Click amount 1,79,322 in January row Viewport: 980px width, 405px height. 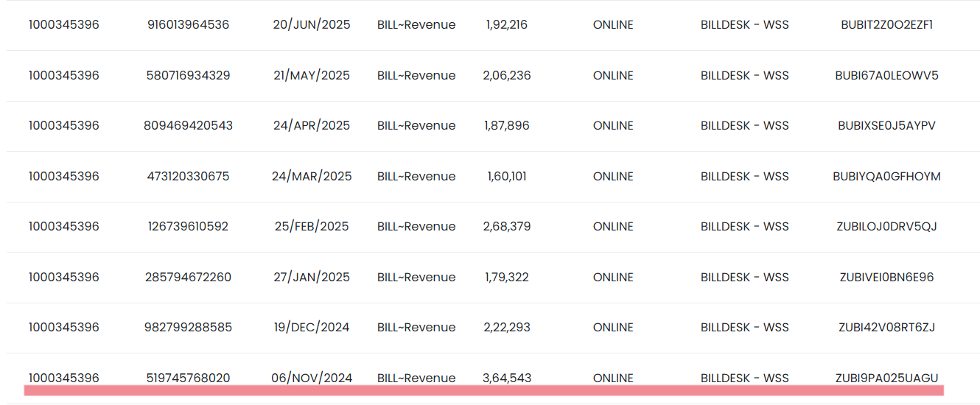click(x=507, y=277)
